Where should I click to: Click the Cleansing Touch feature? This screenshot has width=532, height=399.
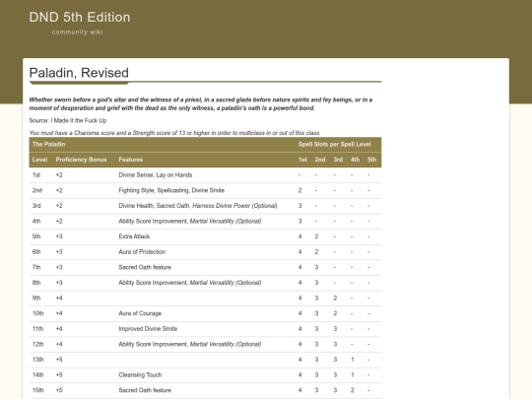point(140,375)
